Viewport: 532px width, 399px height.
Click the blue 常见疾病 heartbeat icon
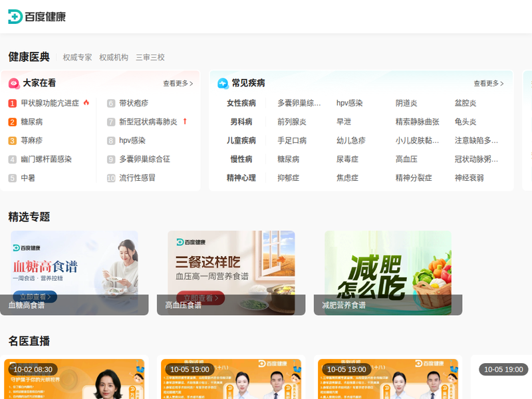pos(223,83)
